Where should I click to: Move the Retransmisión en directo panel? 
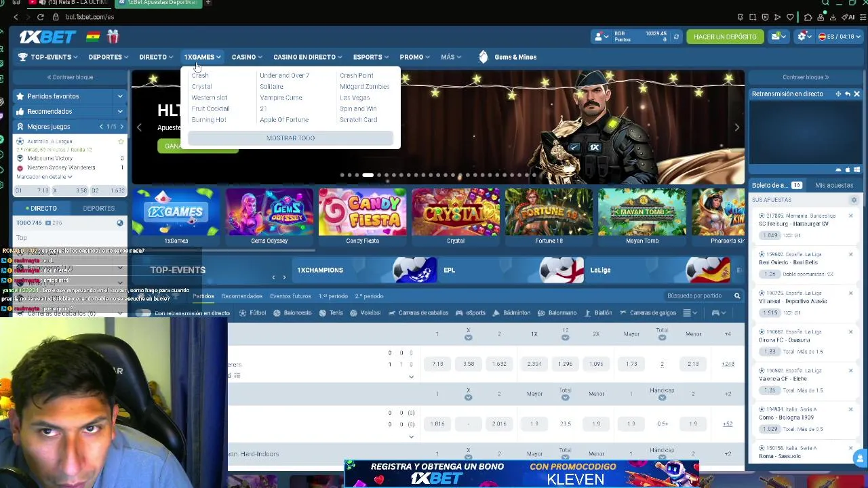838,94
